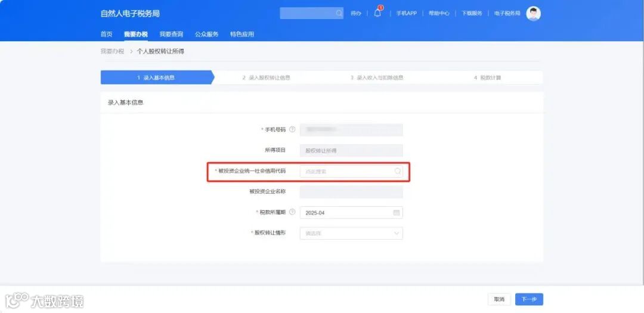The width and height of the screenshot is (644, 313).
Task: Select step 3 录入收入与扣除信息
Action: pos(377,78)
